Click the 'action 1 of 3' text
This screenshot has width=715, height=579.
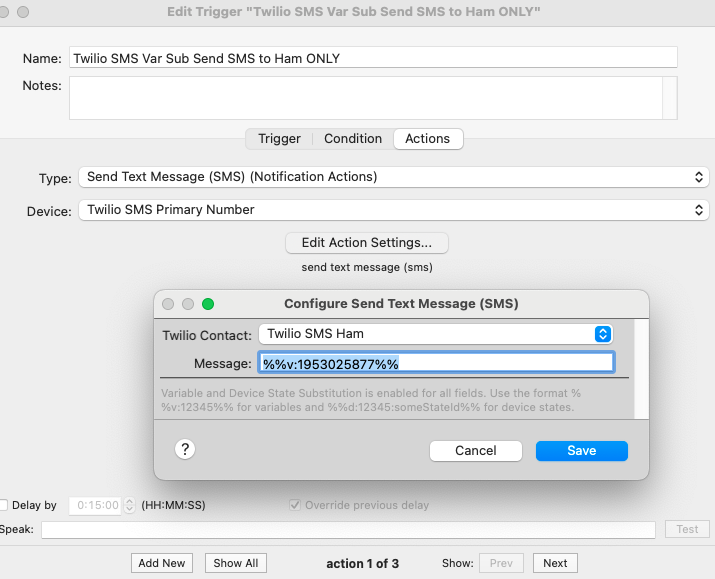[x=363, y=563]
